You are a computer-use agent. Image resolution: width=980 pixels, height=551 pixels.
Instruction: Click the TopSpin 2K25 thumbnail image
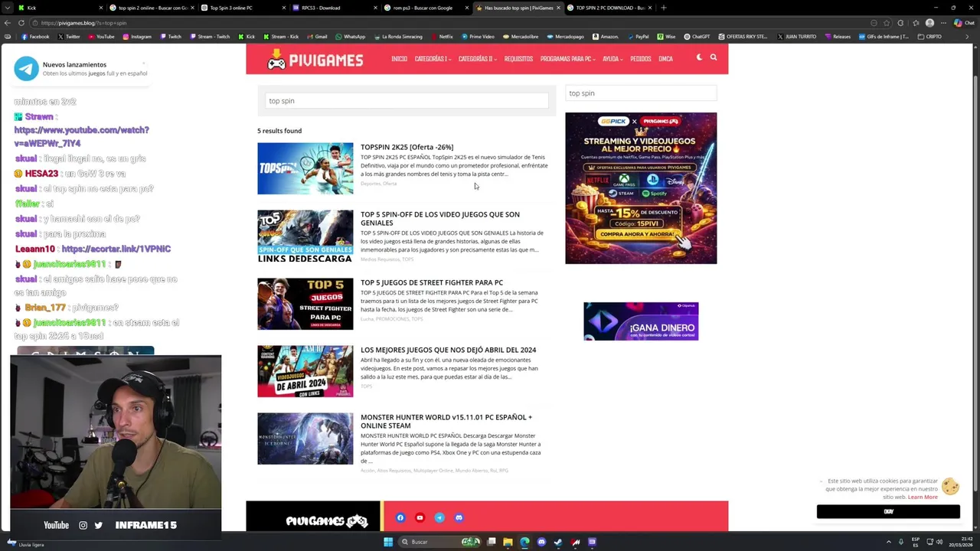pos(305,168)
